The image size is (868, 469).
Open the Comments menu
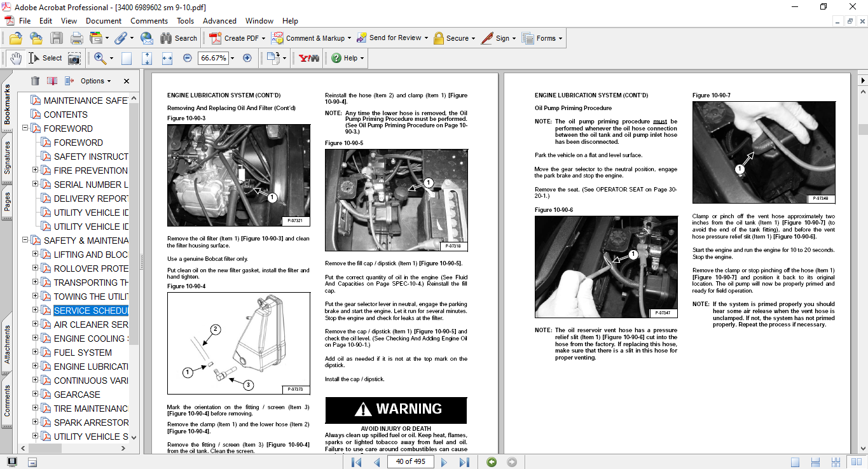coord(149,21)
